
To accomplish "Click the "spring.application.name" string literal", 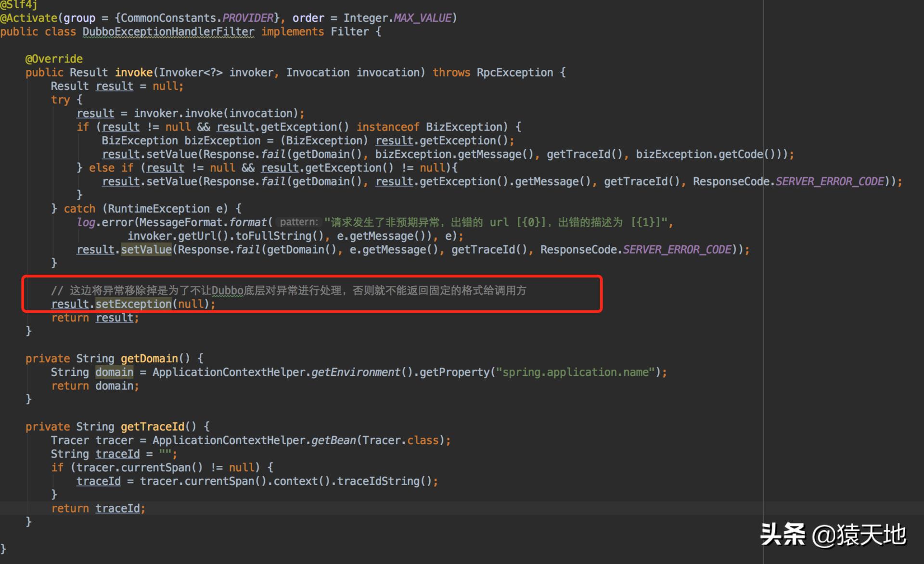I will tap(575, 372).
